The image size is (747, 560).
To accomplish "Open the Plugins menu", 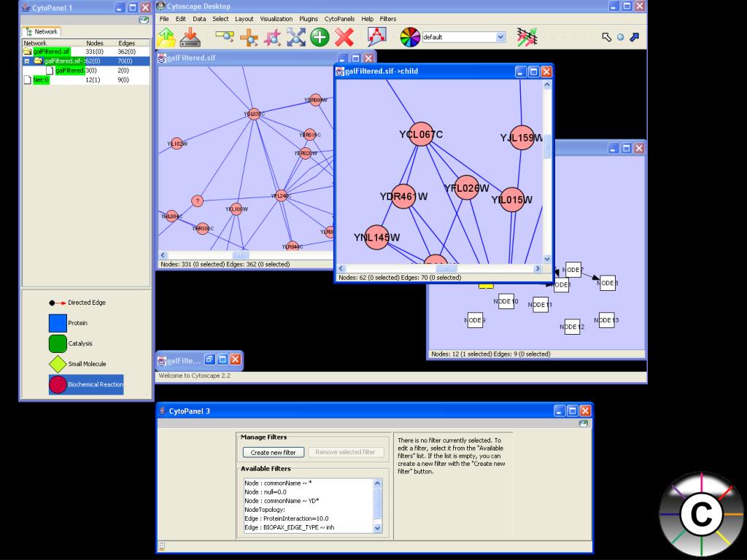I will (309, 19).
